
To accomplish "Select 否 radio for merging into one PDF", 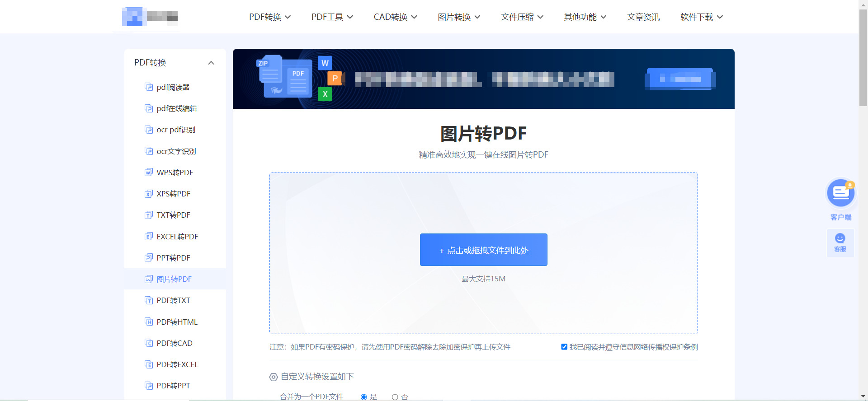I will coord(395,397).
